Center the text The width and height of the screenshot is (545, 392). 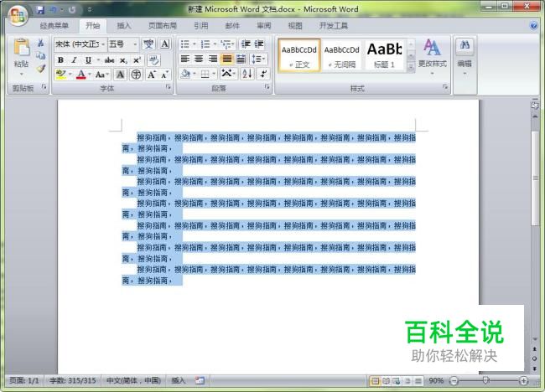pyautogui.click(x=199, y=59)
